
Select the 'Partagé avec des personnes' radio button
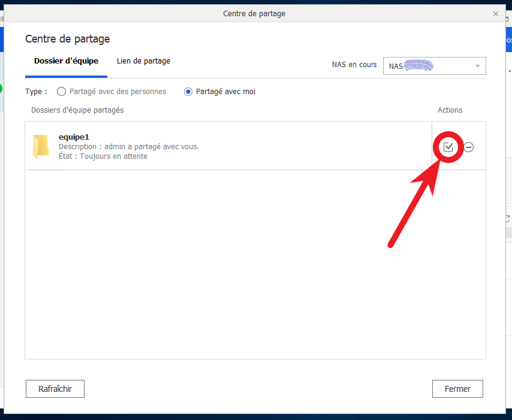[61, 92]
